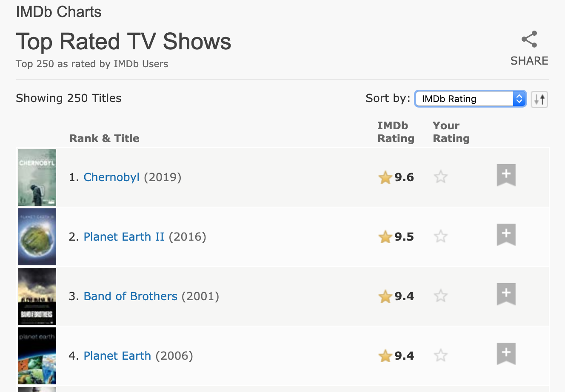Image resolution: width=565 pixels, height=392 pixels.
Task: Open the Planet Earth 2006 title link
Action: (x=117, y=356)
